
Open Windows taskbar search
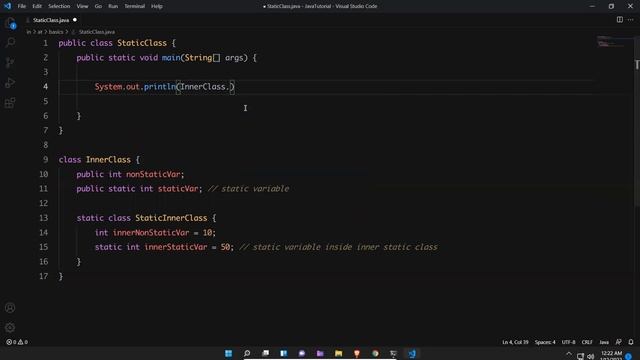[247, 353]
